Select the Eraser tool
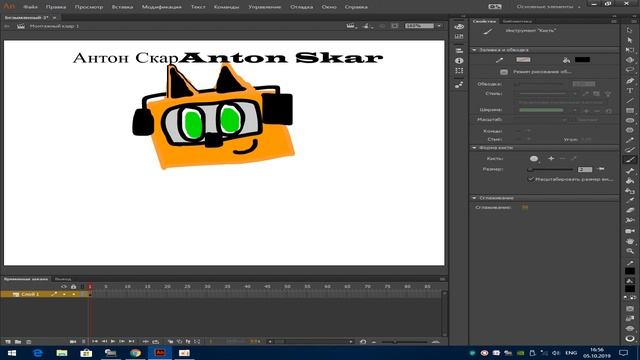 tap(629, 210)
